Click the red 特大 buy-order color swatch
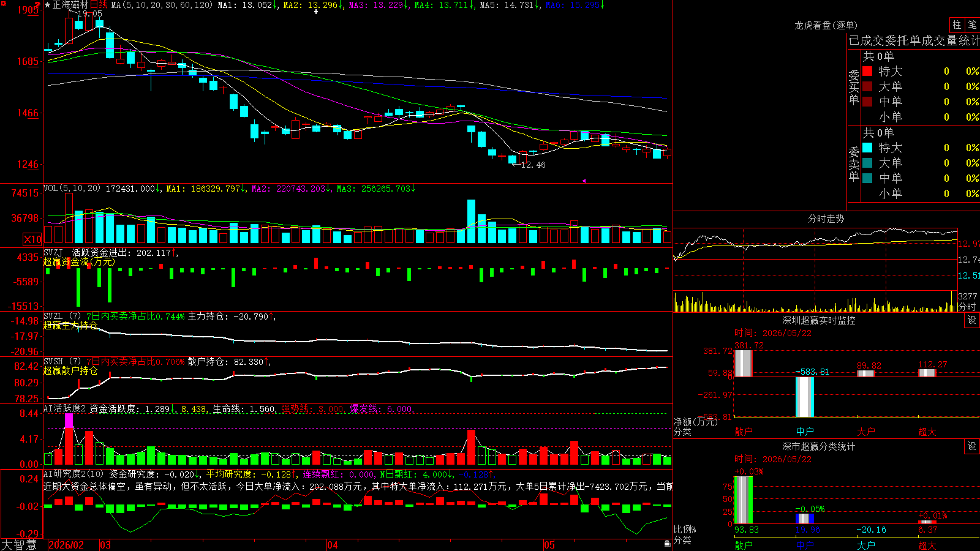The height and width of the screenshot is (551, 980). (x=867, y=71)
